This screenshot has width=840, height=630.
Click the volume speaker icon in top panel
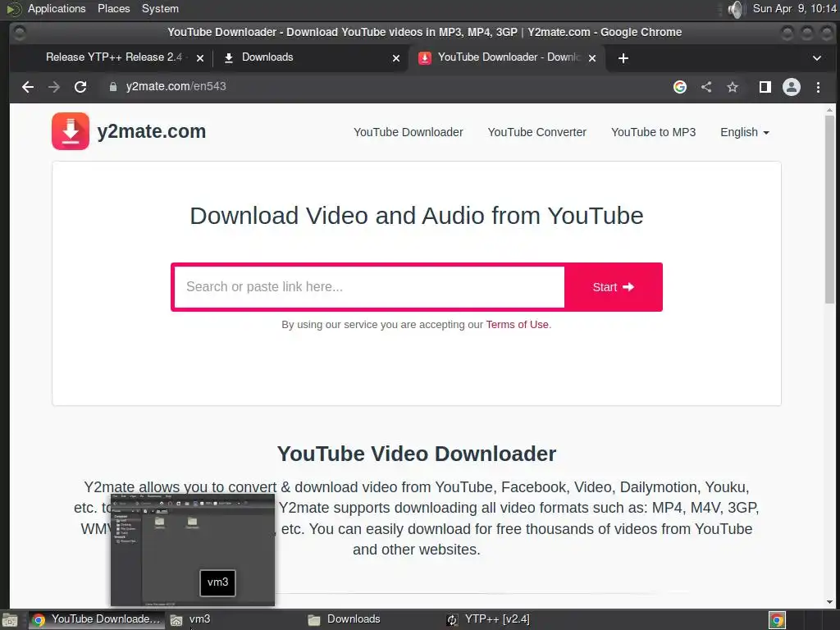tap(737, 9)
